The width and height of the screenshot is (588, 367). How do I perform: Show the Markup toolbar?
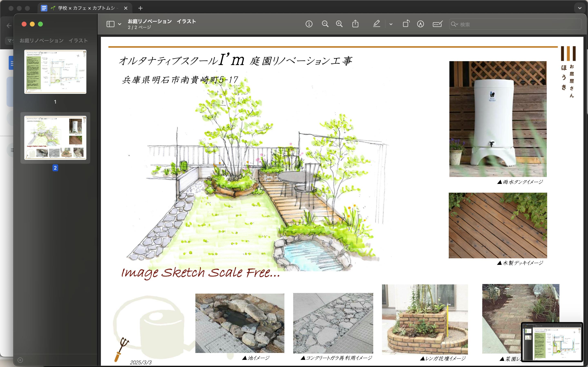[420, 24]
